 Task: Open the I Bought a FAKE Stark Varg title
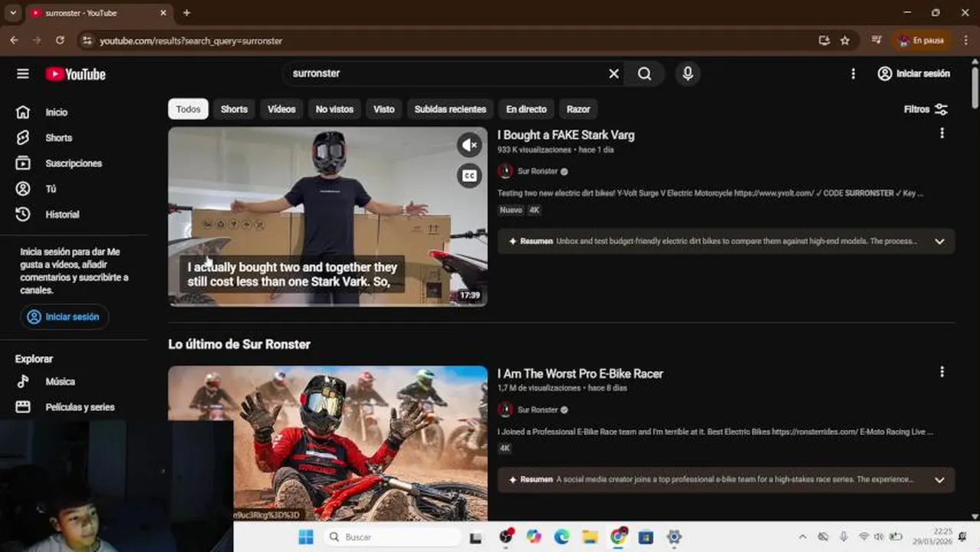click(566, 135)
